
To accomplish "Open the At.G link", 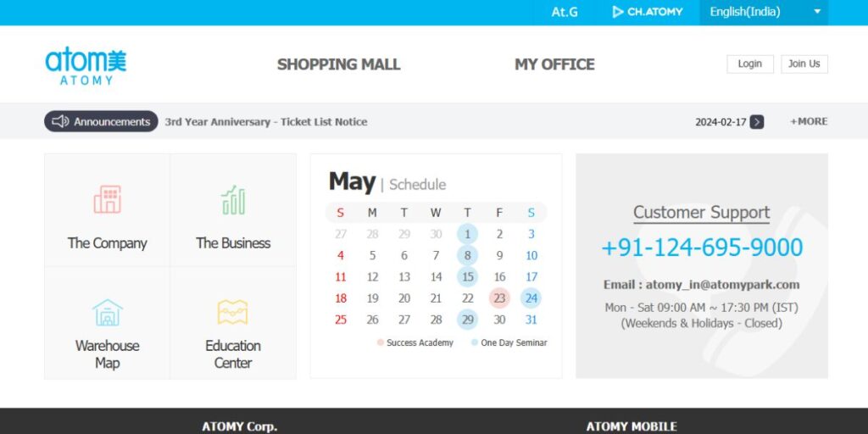I will (x=564, y=12).
